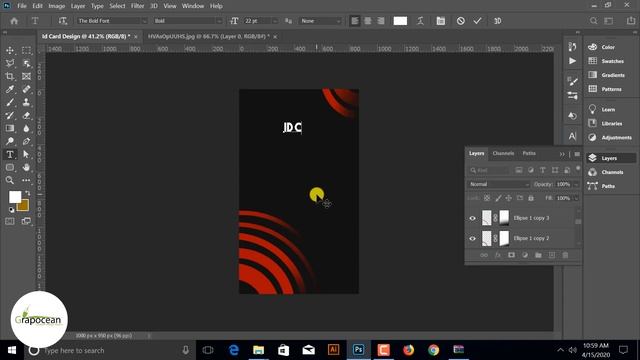Hide the Ellipse 1 copy 3 layer
This screenshot has width=640, height=360.
[x=472, y=218]
